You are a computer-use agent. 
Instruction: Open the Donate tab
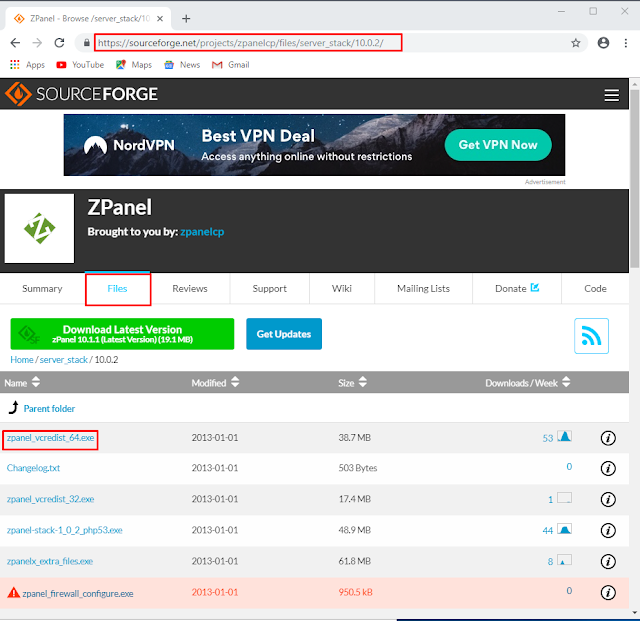click(517, 289)
